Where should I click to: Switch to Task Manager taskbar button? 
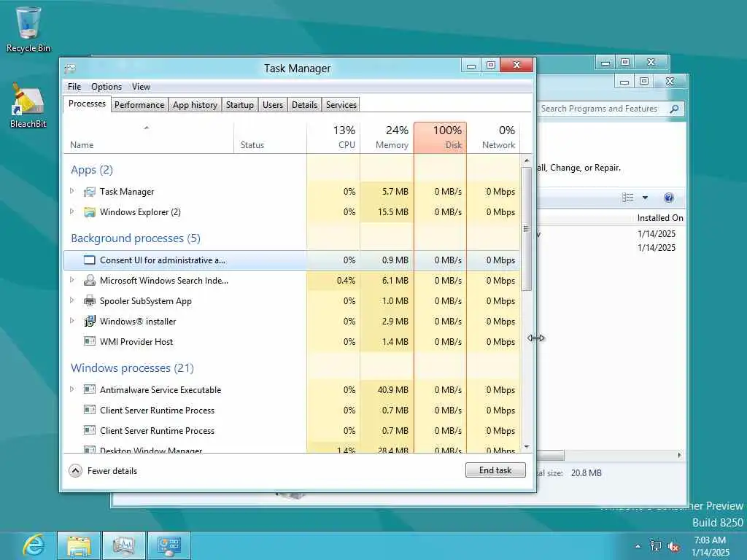124,545
